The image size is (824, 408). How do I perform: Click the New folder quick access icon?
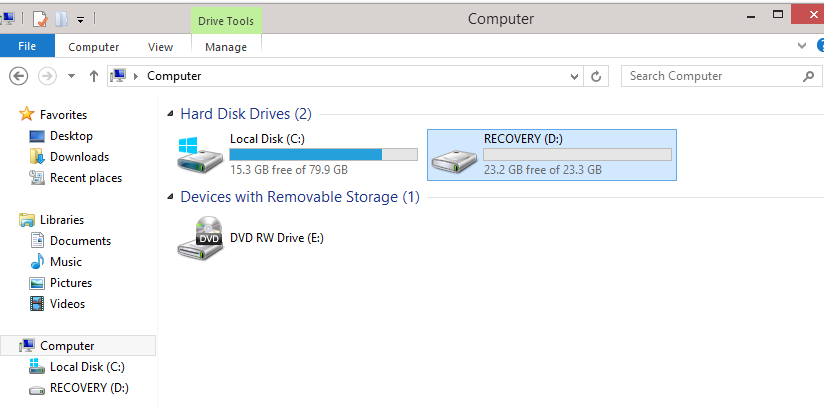tap(60, 19)
